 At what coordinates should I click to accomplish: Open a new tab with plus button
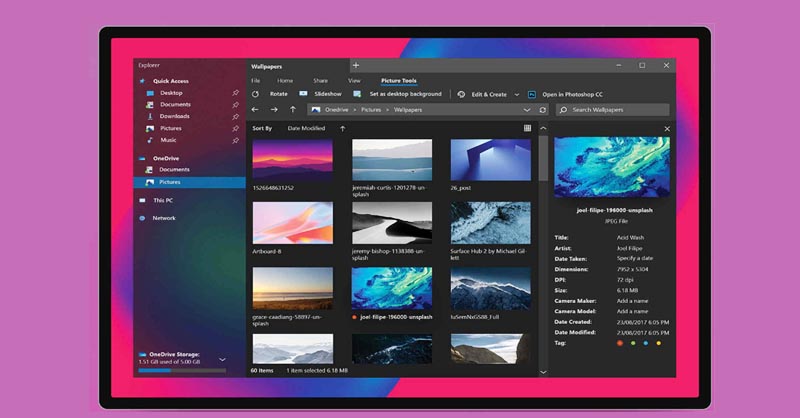[x=356, y=65]
